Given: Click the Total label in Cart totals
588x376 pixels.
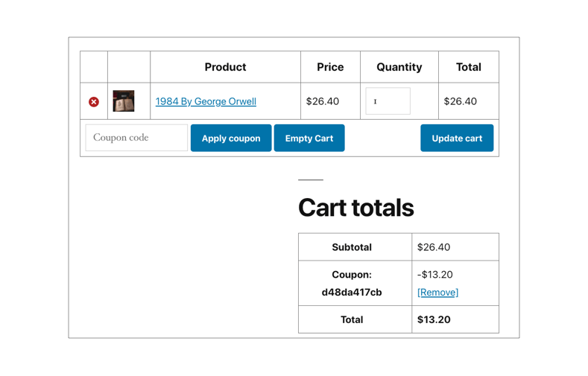Looking at the screenshot, I should pyautogui.click(x=352, y=319).
